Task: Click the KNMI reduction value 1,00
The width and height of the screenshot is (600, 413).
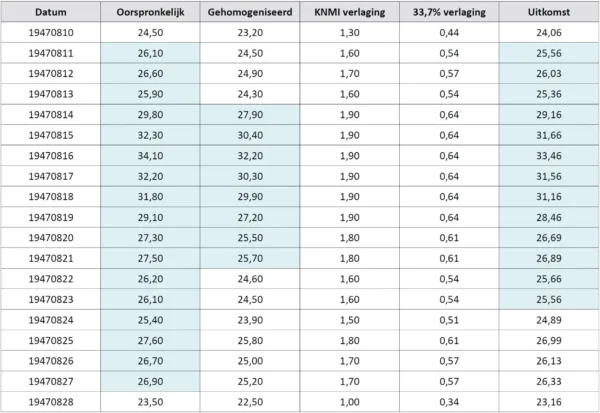Action: point(349,403)
